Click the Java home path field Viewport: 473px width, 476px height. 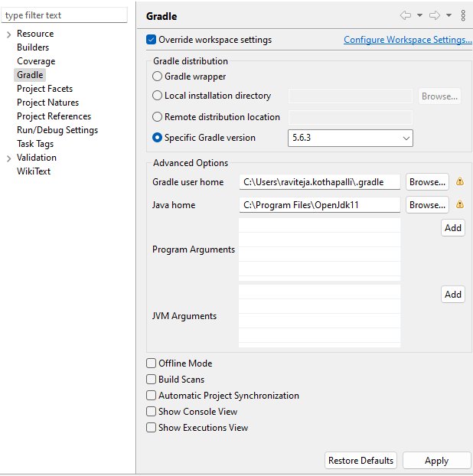coord(320,205)
